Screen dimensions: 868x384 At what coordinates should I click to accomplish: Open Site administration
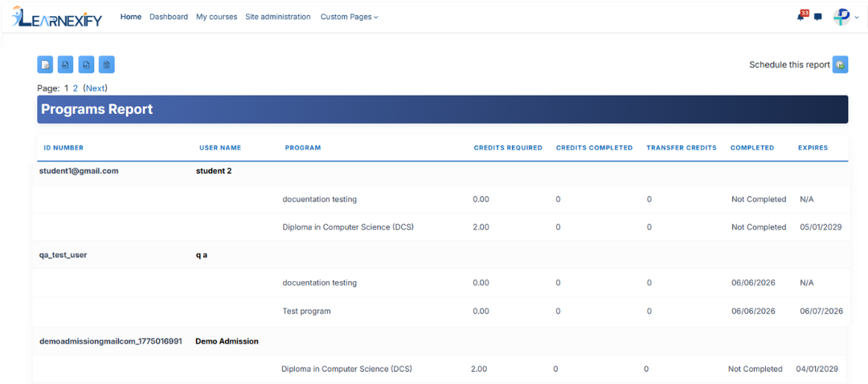pyautogui.click(x=278, y=17)
